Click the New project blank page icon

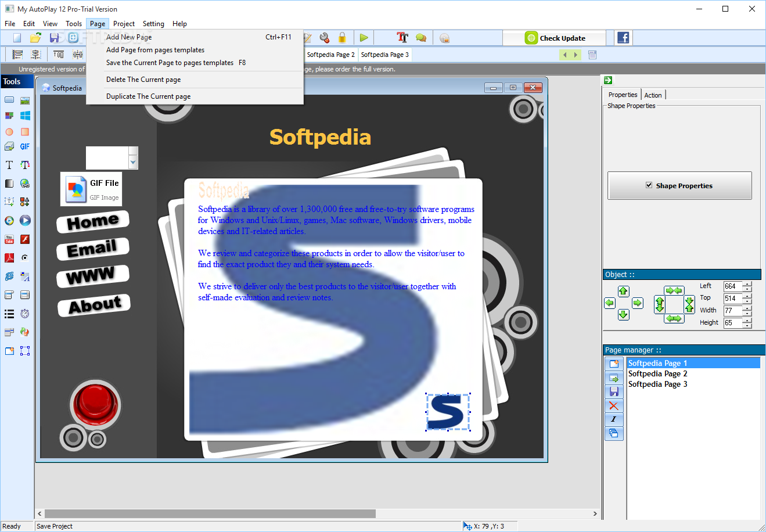pyautogui.click(x=17, y=38)
